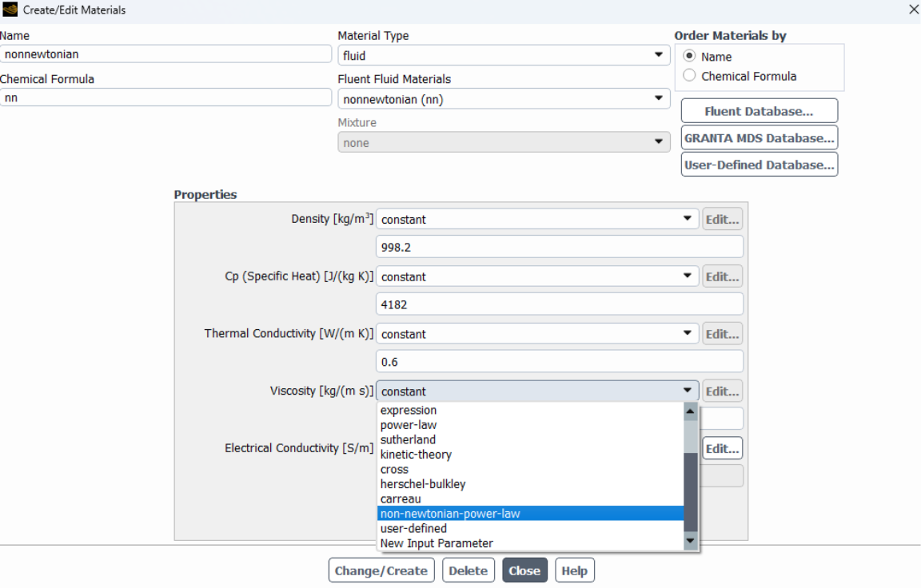Select Name radio button for ordering
Viewport: 921px width, 588px height.
(690, 57)
